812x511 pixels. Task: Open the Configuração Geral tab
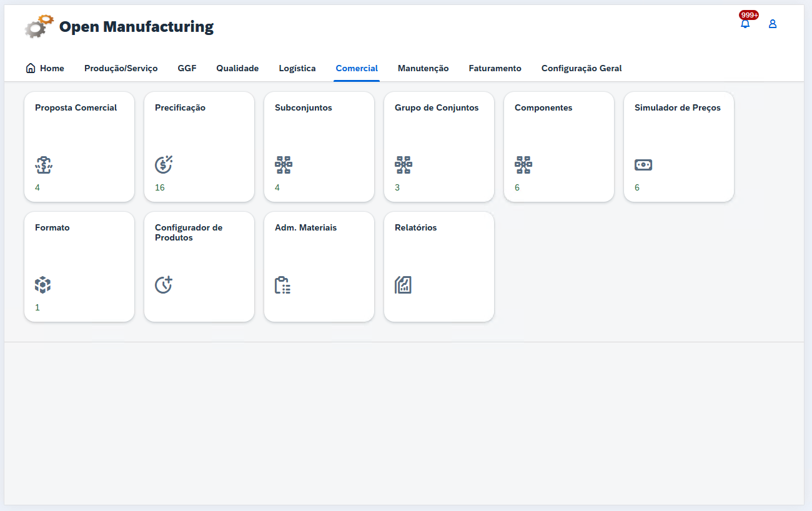(x=581, y=68)
